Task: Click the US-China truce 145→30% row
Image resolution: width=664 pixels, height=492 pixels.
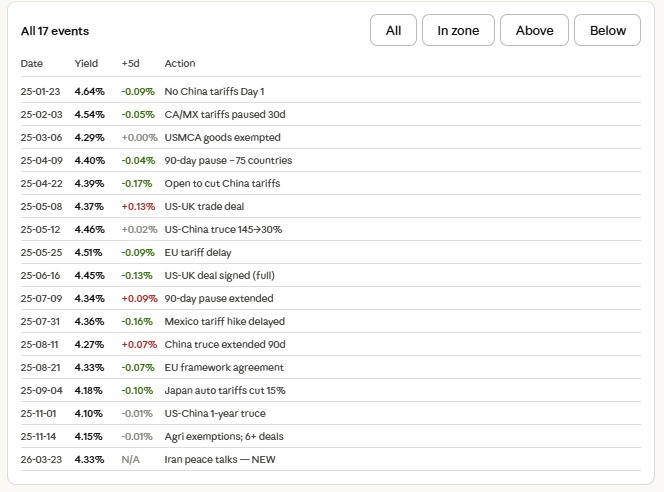Action: click(x=223, y=230)
